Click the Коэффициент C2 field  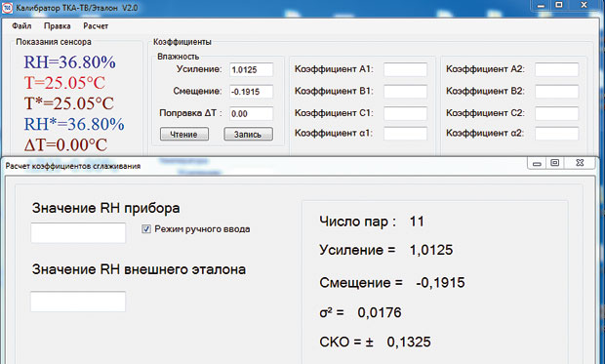click(557, 114)
